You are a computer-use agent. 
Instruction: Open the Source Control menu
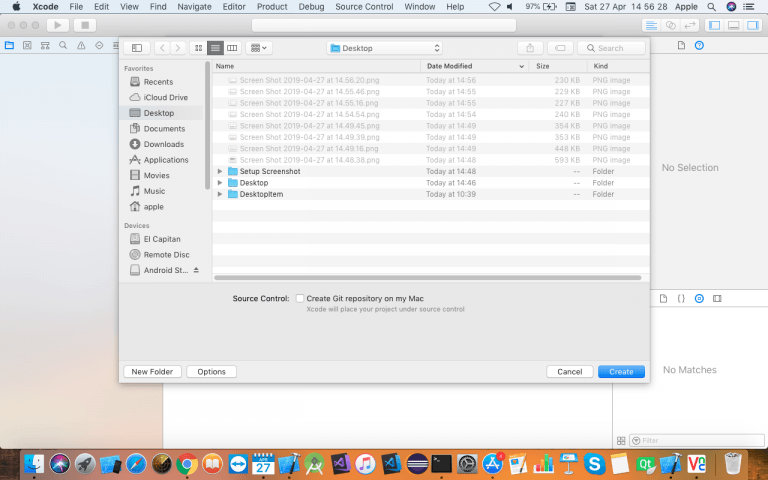(364, 7)
